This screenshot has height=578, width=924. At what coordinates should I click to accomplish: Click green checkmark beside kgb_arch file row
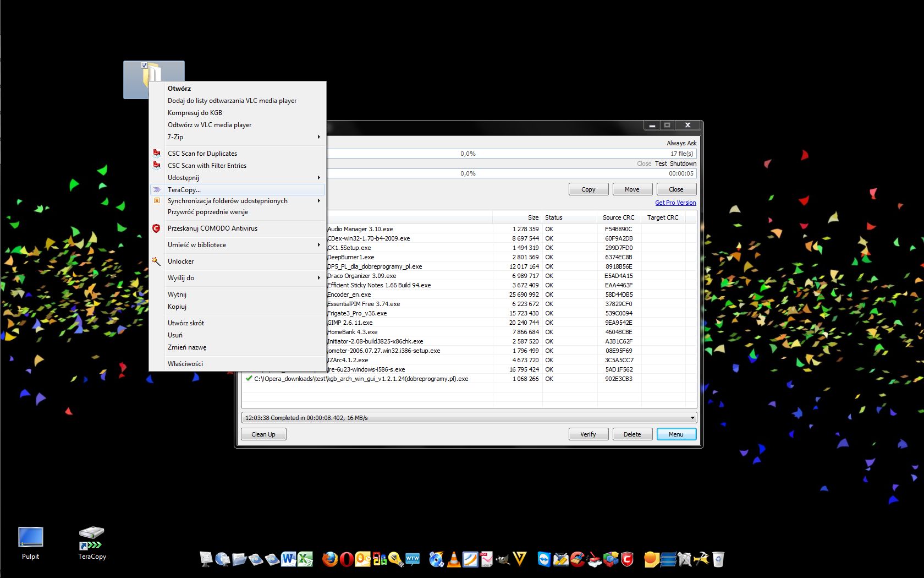[x=249, y=378]
